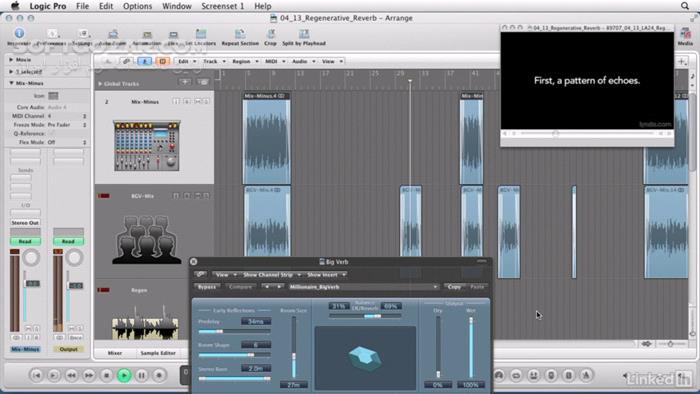700x394 pixels.
Task: Open the Arrange MIDI dropdown menu
Action: pos(275,61)
